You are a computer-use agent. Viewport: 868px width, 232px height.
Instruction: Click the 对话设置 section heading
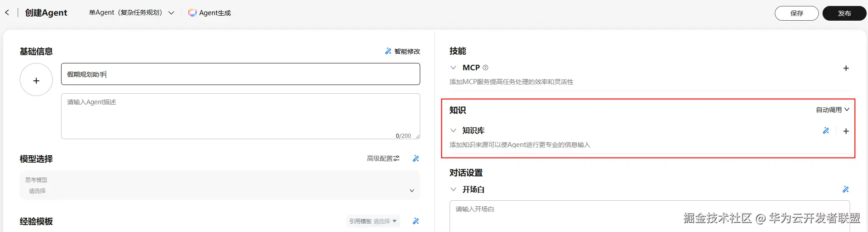pyautogui.click(x=466, y=173)
